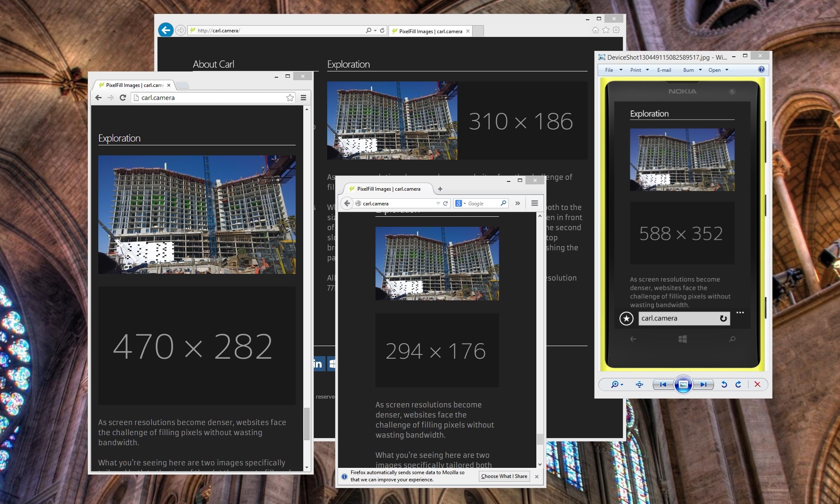Rotate photo clockwise in Photo Viewer
Image resolution: width=840 pixels, height=504 pixels.
pos(738,384)
